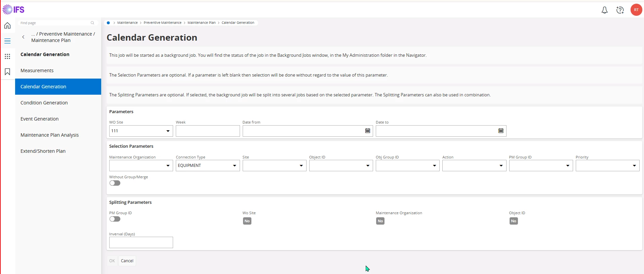The width and height of the screenshot is (644, 274).
Task: Open the Date to calendar picker
Action: tap(501, 131)
